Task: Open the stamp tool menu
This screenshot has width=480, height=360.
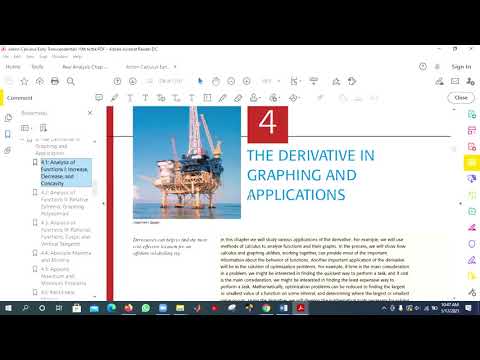Action: coord(255,98)
